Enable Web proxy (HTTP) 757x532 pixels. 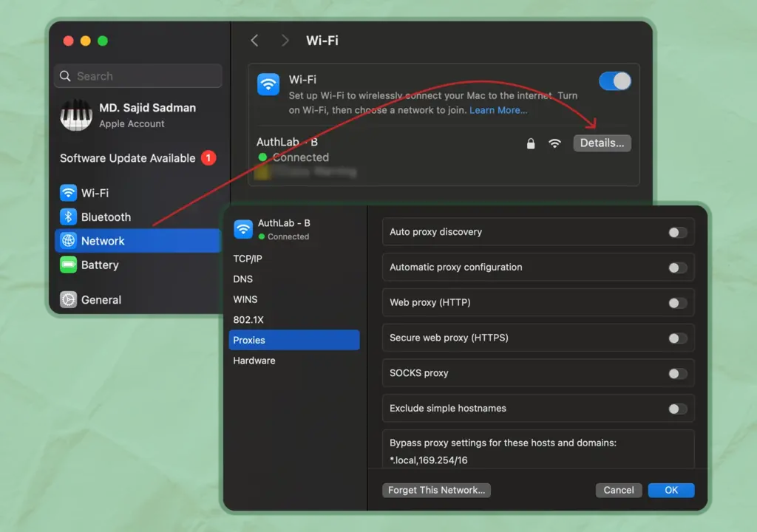678,303
